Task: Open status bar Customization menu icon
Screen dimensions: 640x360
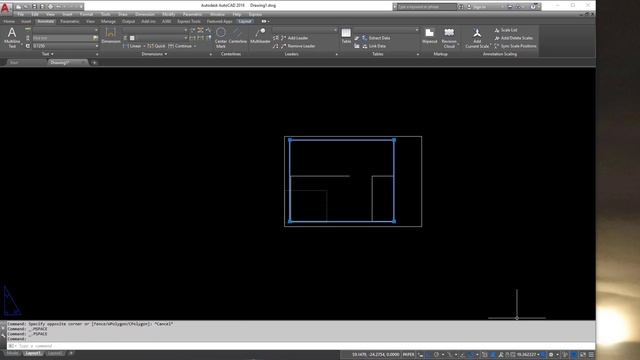Action: 591,355
